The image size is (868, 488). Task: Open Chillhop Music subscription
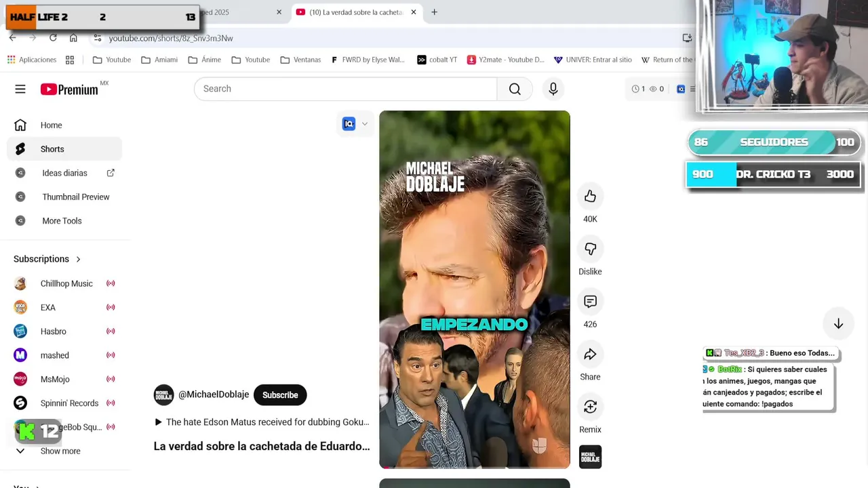(x=64, y=283)
